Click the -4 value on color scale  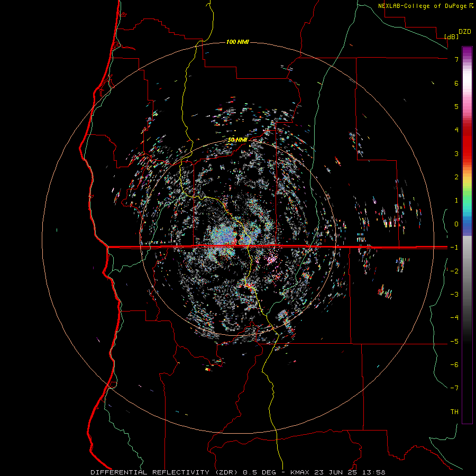coord(454,318)
